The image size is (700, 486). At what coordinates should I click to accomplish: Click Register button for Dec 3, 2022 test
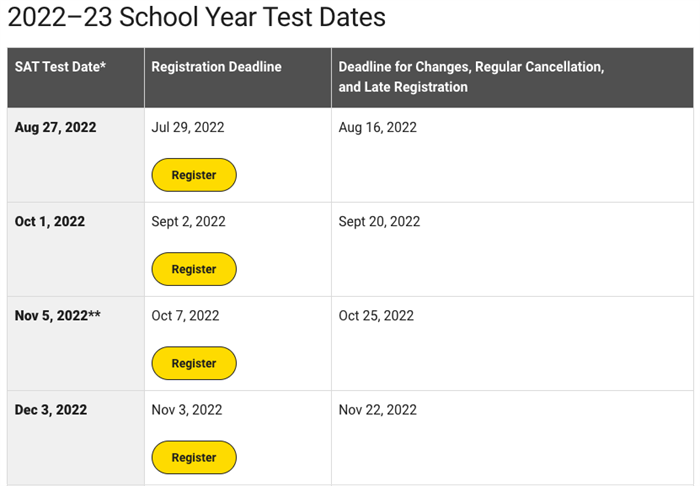(194, 457)
